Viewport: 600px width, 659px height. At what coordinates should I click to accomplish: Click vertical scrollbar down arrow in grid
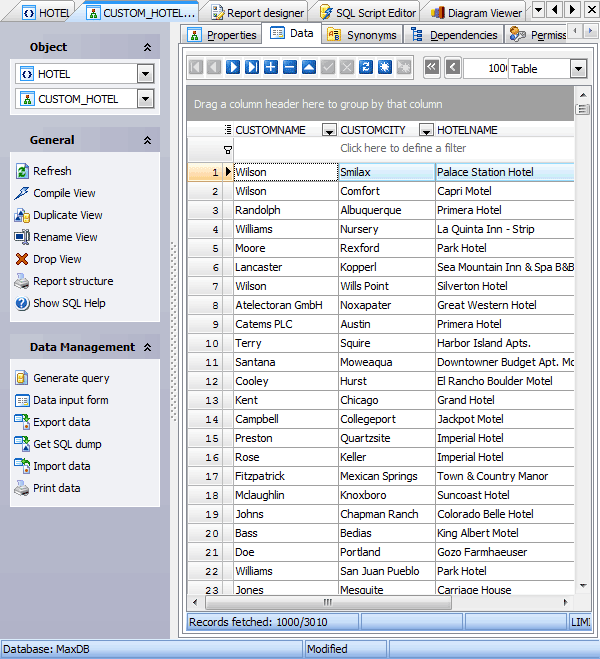[583, 585]
